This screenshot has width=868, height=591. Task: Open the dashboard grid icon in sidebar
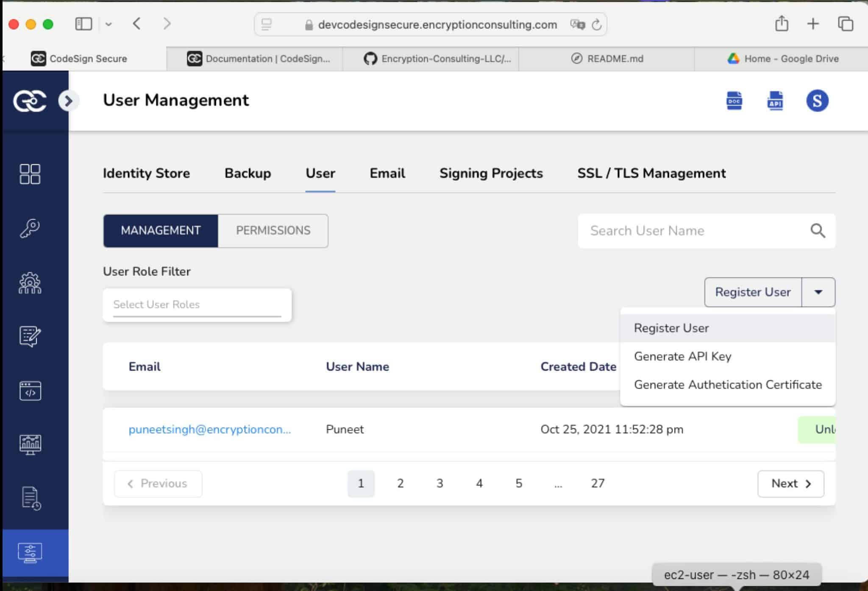[x=30, y=174]
